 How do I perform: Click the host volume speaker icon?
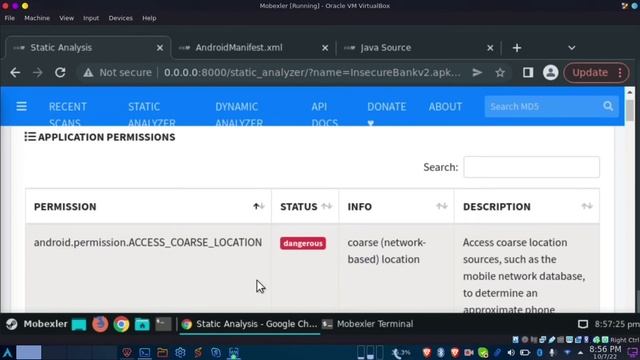click(511, 353)
